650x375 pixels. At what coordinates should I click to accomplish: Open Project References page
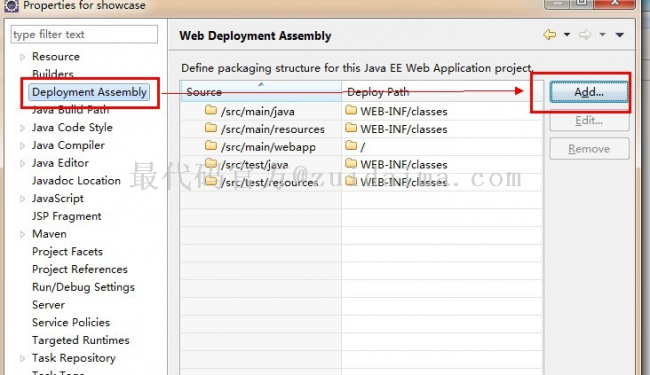(80, 269)
